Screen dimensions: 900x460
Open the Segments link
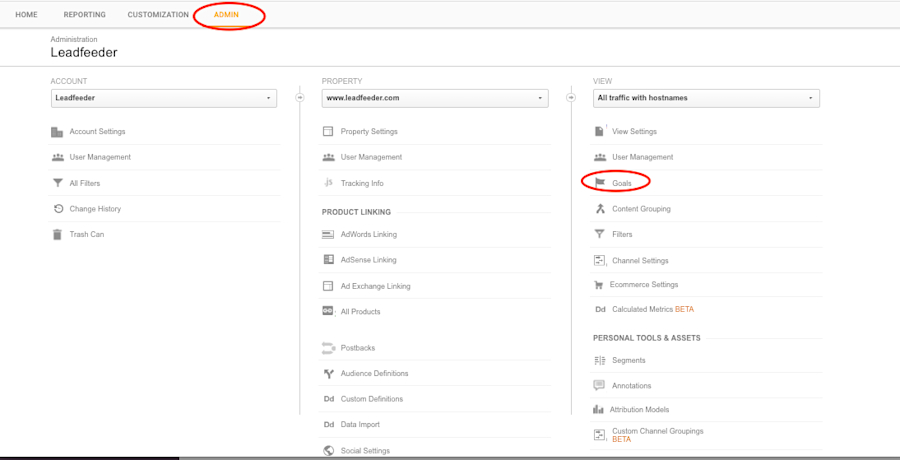629,361
